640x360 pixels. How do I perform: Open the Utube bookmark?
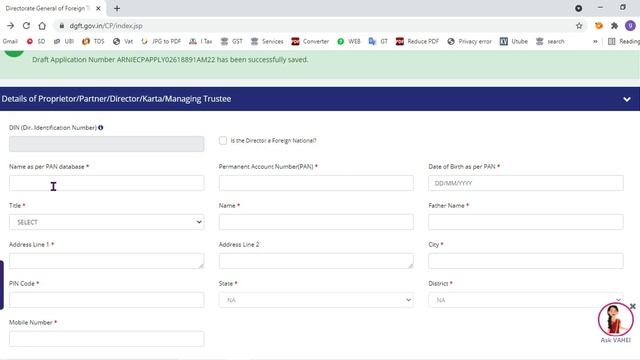coord(513,41)
